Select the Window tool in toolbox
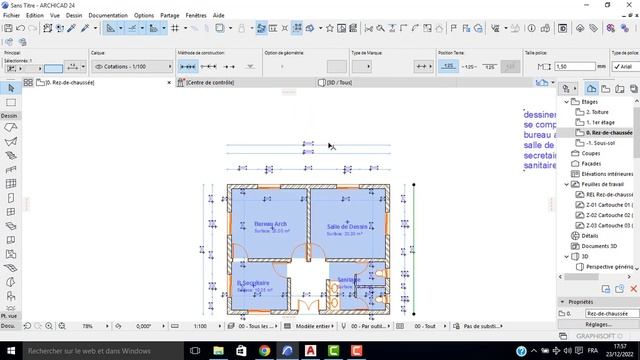 pyautogui.click(x=11, y=212)
